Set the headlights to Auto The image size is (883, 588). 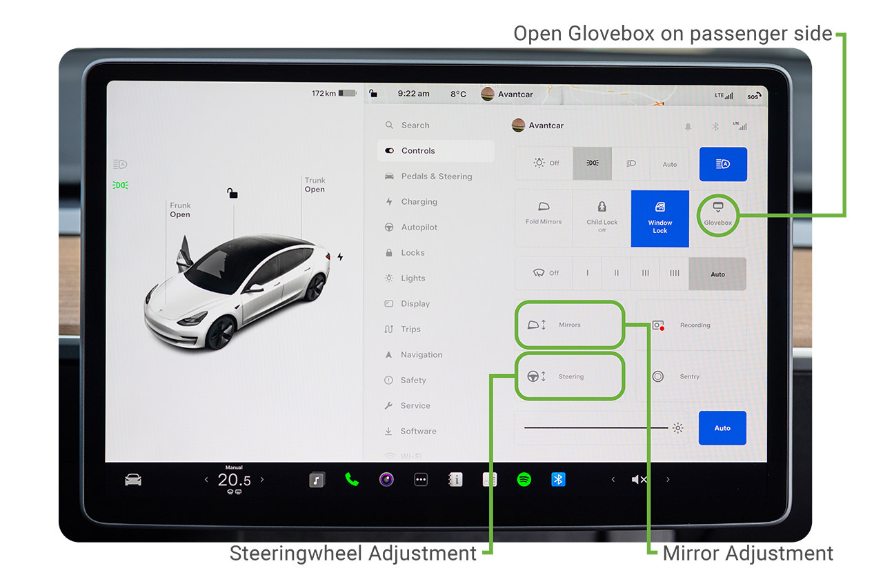tap(670, 163)
